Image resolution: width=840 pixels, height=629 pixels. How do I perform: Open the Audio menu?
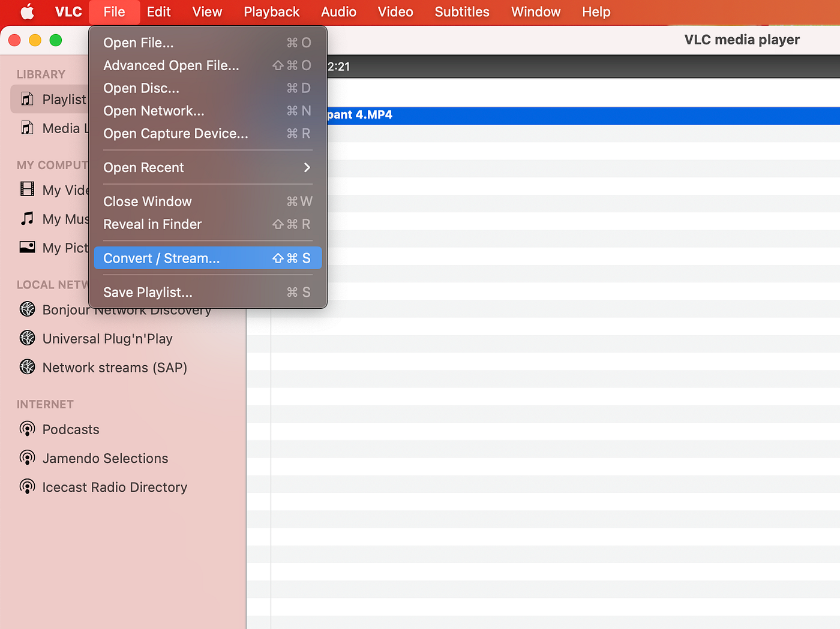pyautogui.click(x=339, y=12)
